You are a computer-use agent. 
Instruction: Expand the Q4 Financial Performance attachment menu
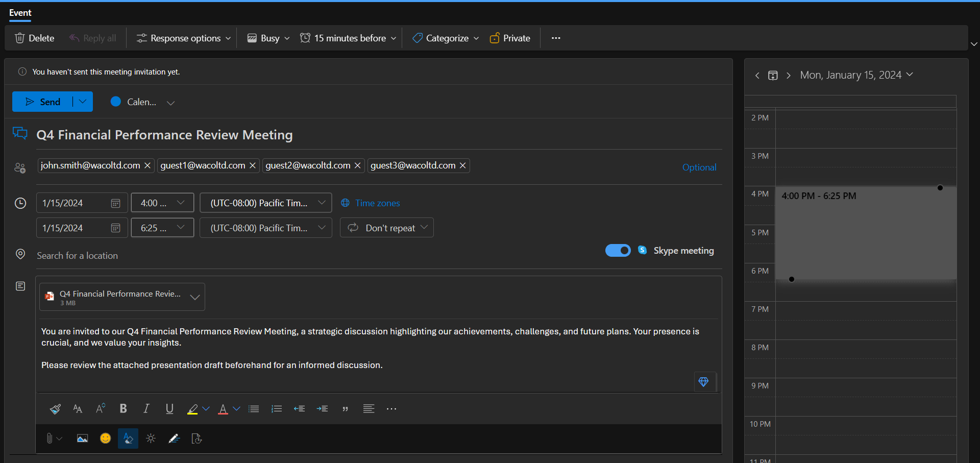(194, 298)
